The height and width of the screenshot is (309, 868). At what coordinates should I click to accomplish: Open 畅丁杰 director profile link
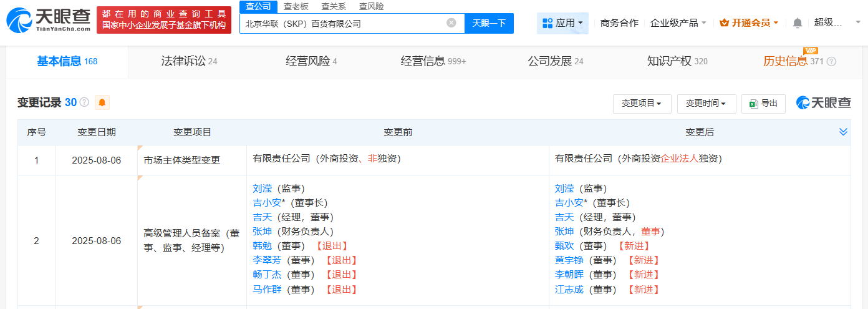[267, 275]
